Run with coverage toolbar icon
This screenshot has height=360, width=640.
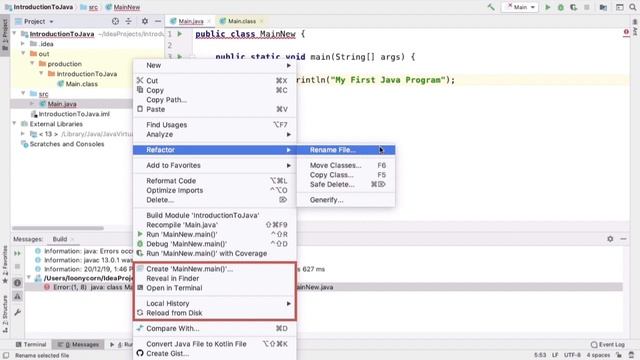[574, 7]
